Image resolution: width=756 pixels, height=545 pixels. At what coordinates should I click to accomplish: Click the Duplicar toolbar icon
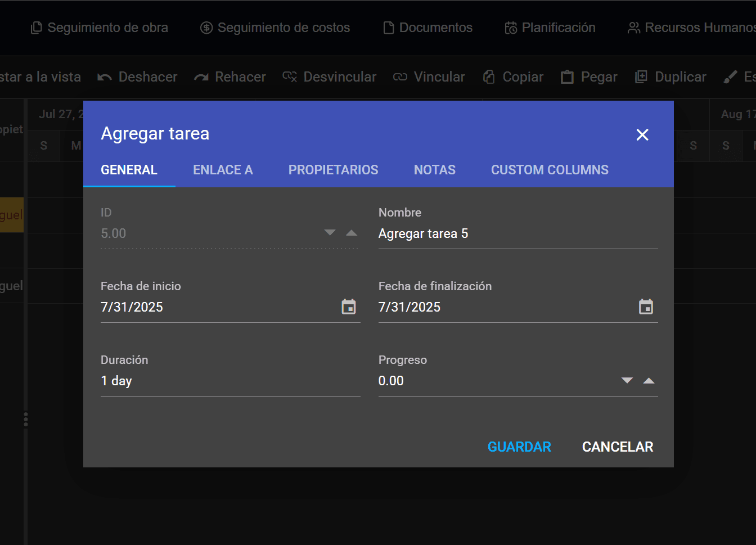(x=641, y=77)
